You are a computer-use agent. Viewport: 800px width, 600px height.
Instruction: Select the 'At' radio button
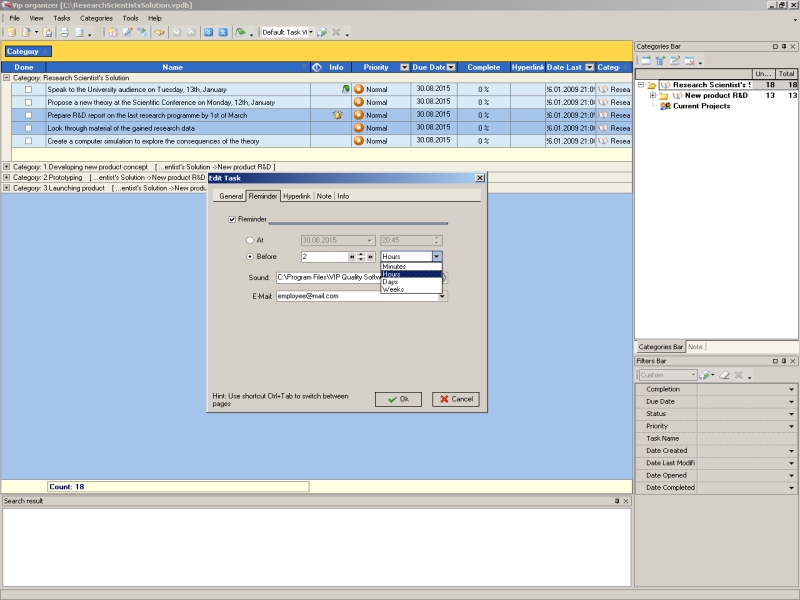coord(250,240)
